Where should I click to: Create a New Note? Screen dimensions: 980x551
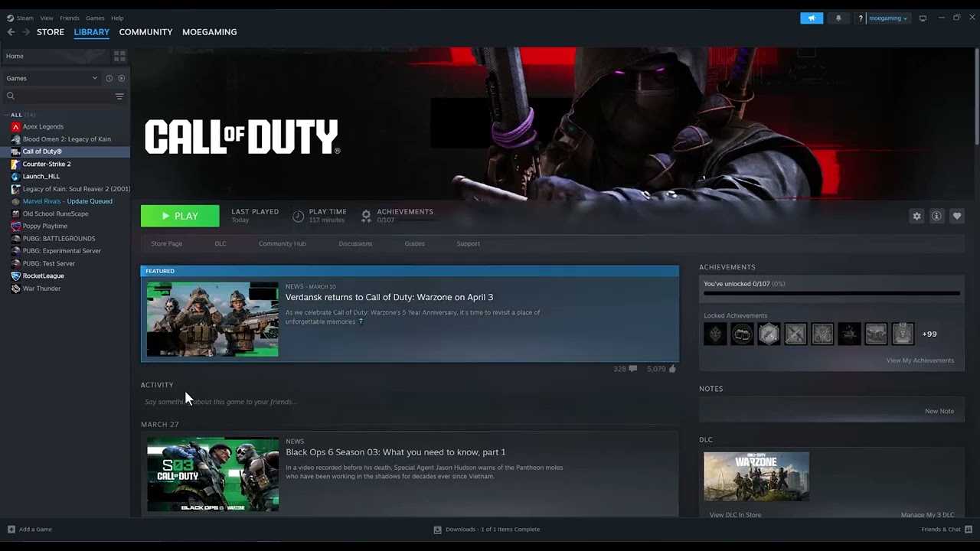pyautogui.click(x=939, y=412)
